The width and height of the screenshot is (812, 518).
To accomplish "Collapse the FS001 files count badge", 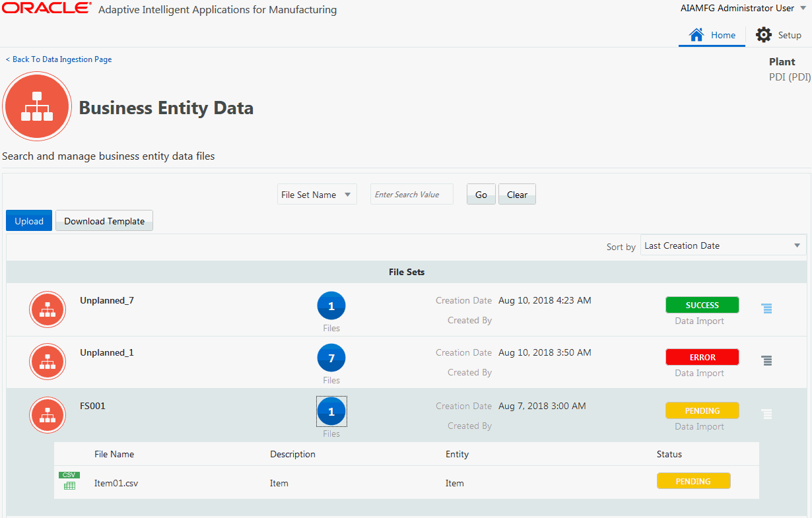I will click(x=331, y=412).
